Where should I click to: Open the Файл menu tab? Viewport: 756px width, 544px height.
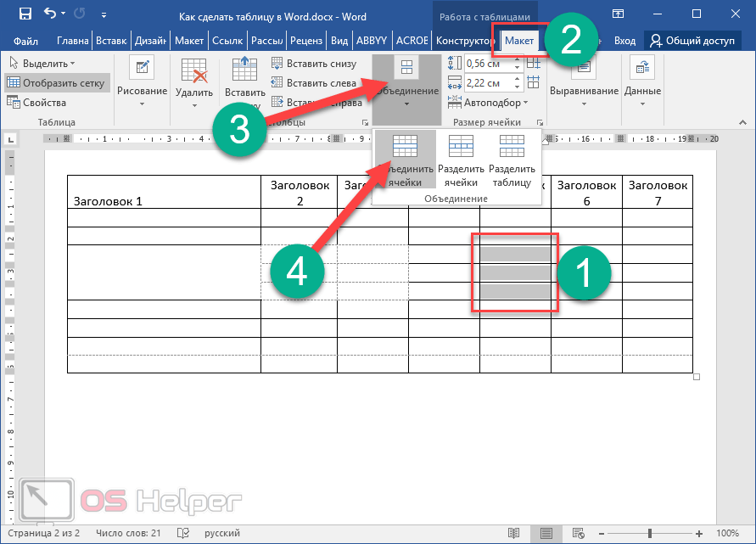click(x=25, y=41)
